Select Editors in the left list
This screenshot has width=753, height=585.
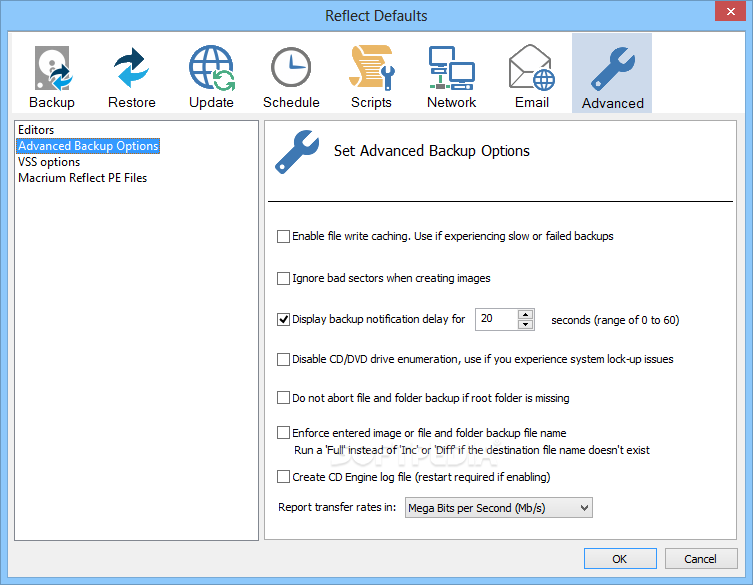click(x=36, y=130)
